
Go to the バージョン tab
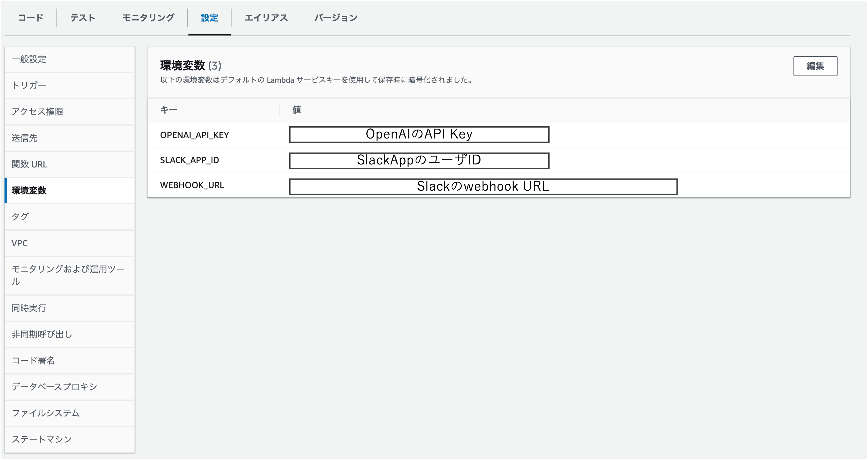[x=336, y=18]
